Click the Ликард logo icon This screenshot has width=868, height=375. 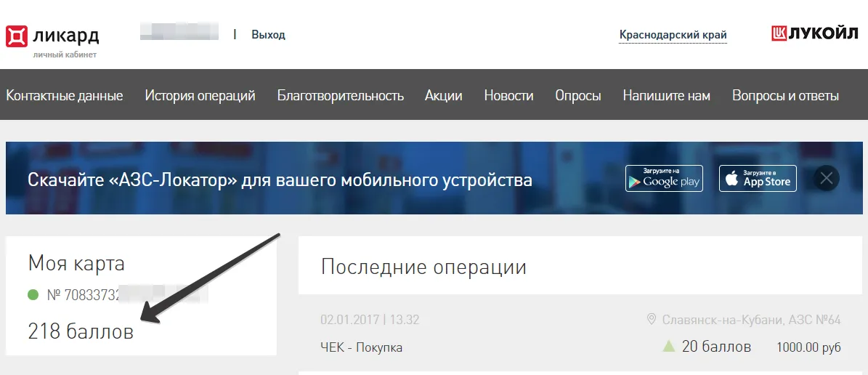[17, 36]
